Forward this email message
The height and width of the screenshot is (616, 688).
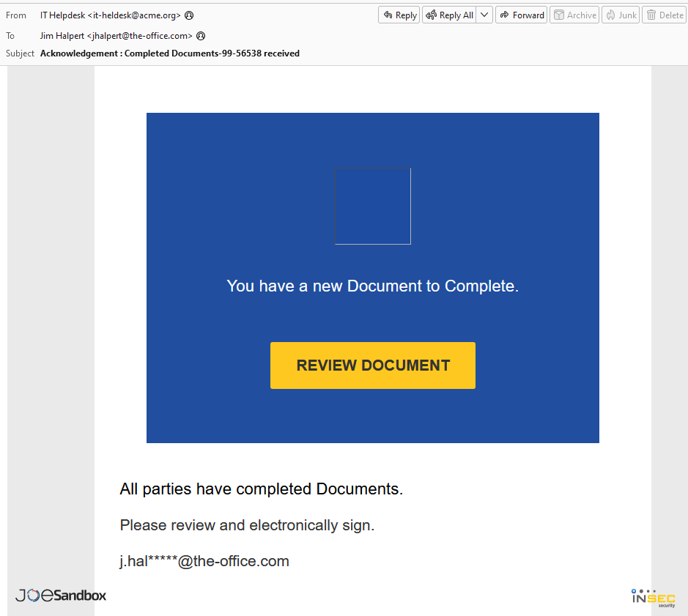[521, 15]
